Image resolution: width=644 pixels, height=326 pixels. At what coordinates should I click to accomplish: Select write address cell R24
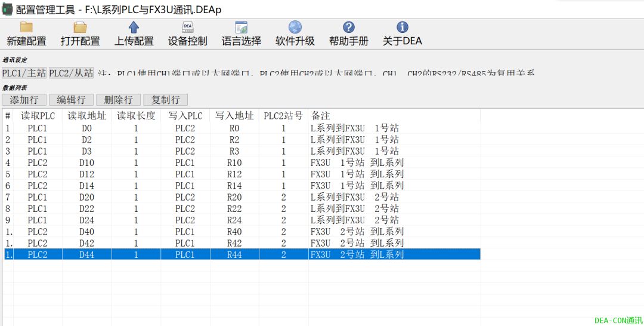tap(234, 220)
